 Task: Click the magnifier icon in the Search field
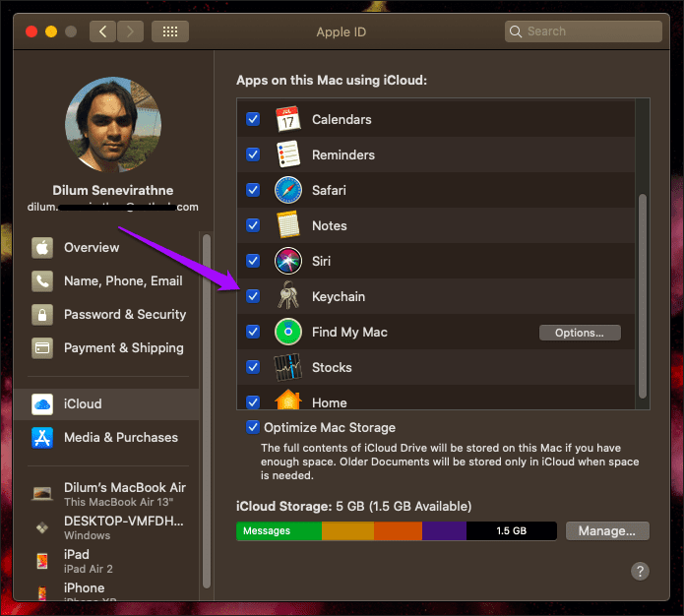(516, 31)
